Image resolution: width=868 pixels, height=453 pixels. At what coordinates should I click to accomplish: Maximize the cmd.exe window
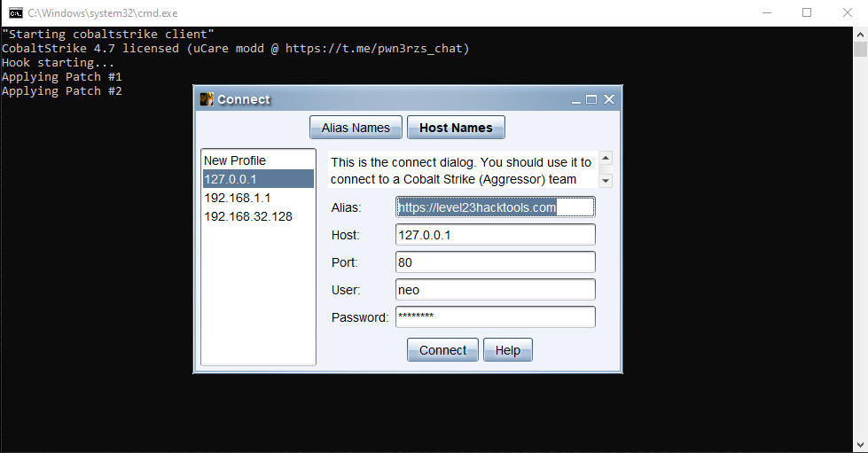pos(807,12)
